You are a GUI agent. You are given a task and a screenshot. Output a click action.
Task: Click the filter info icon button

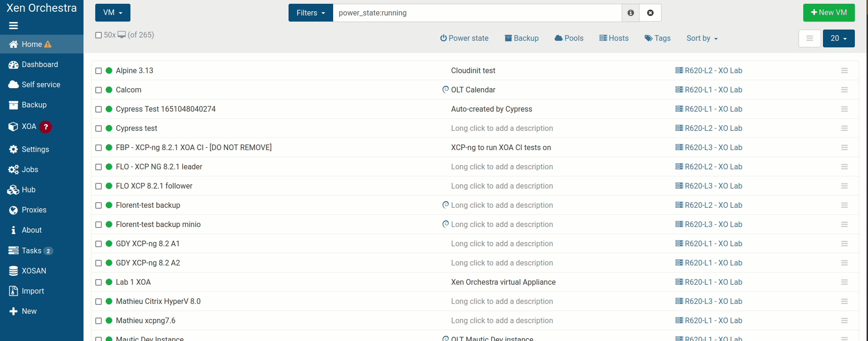point(631,13)
